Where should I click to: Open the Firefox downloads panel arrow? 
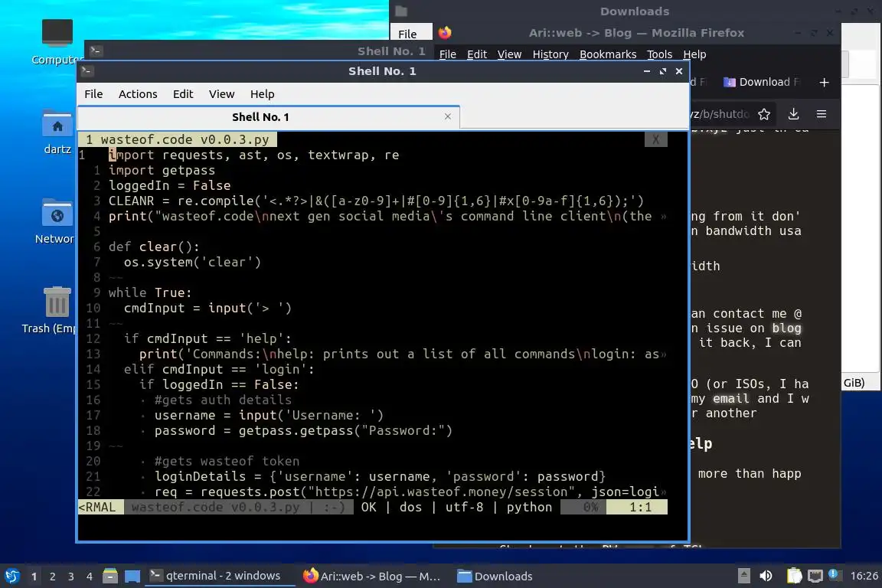[794, 114]
